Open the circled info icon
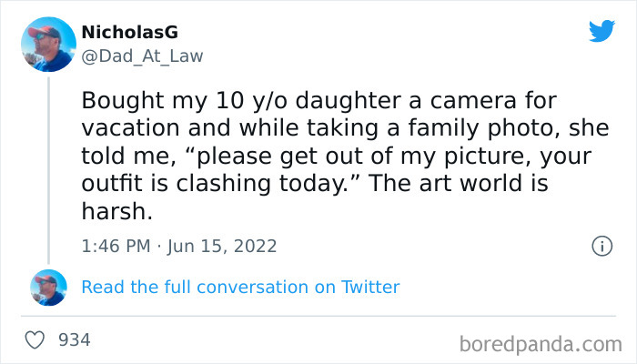 pyautogui.click(x=601, y=246)
